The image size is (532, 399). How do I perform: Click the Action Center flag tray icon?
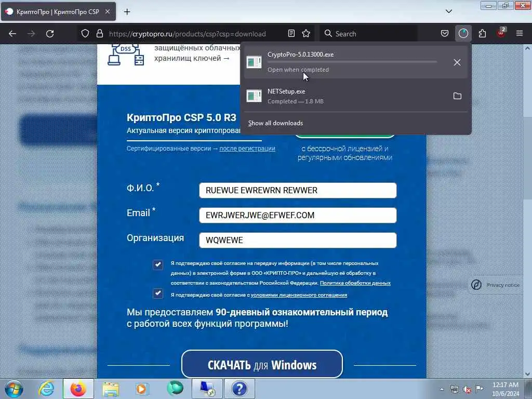coord(479,389)
